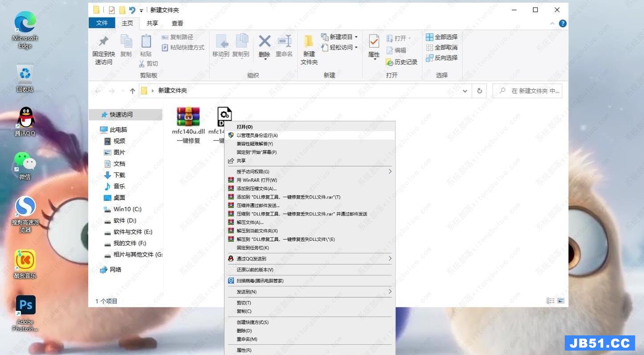The height and width of the screenshot is (355, 644).
Task: Click the Properties (属性) ribbon icon
Action: (x=374, y=46)
